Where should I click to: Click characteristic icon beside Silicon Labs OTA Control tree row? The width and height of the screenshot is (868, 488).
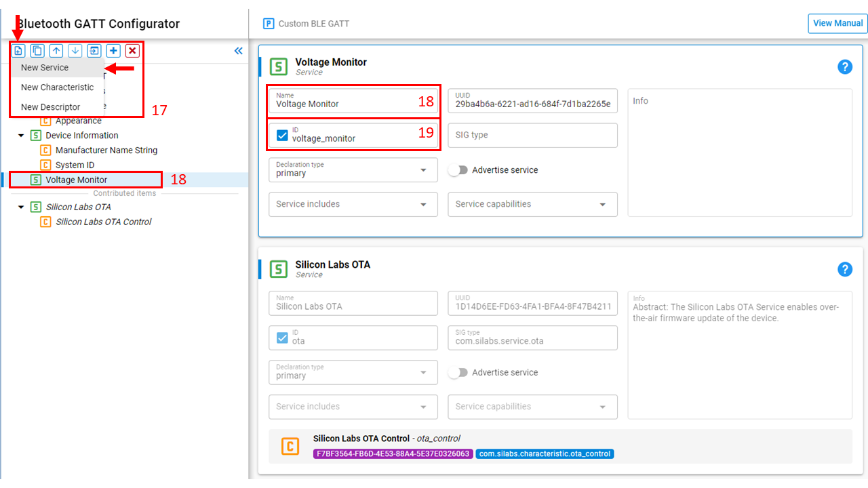pyautogui.click(x=45, y=222)
